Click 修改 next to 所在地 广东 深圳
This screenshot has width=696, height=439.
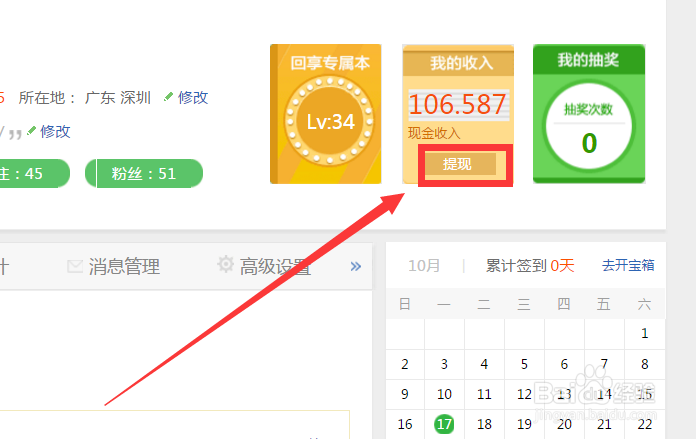coord(193,97)
